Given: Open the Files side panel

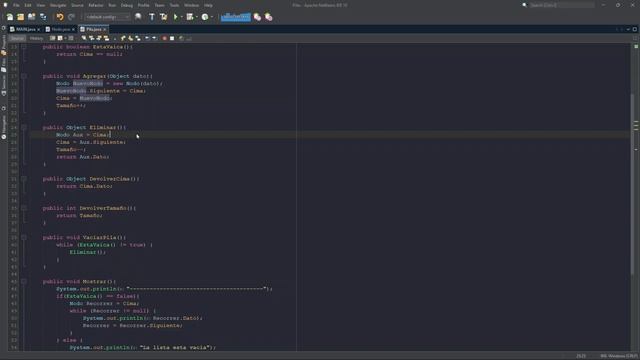Looking at the screenshot, I should pyautogui.click(x=4, y=65).
